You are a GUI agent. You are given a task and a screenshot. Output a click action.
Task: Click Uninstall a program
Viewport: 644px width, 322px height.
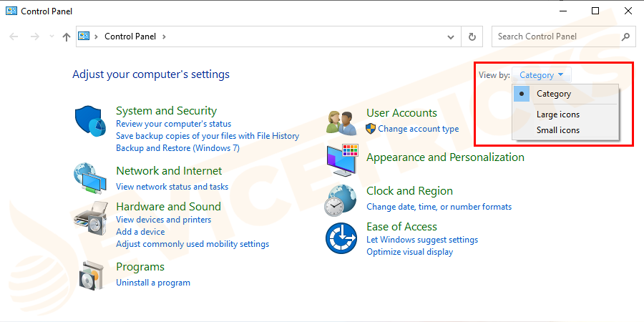point(153,283)
